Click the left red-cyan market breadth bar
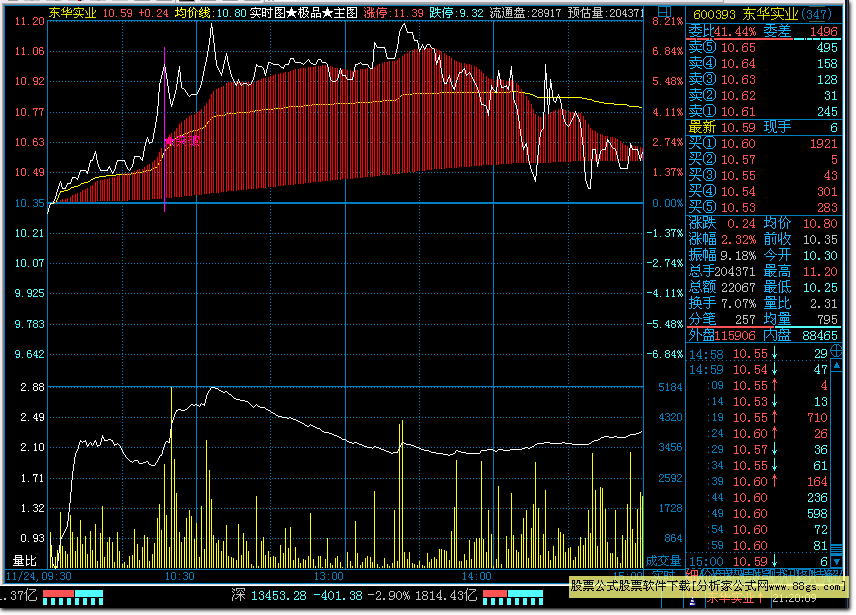 coord(72,596)
